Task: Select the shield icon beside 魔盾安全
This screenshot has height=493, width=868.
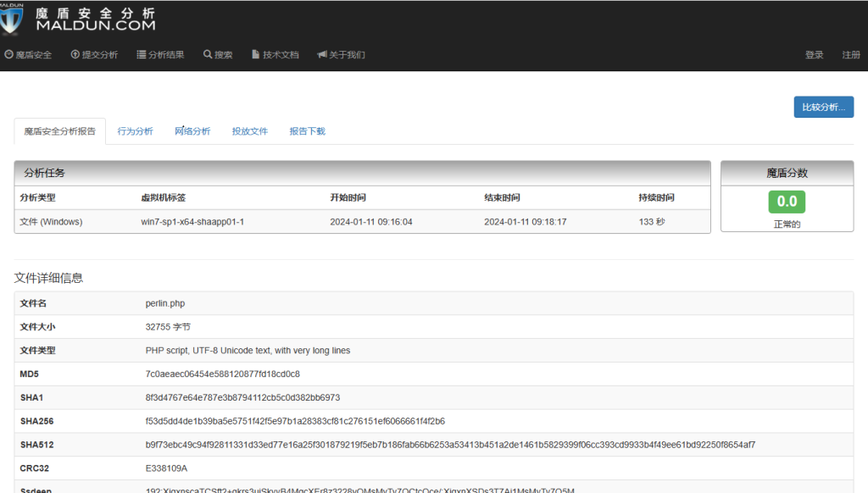Action: [x=8, y=53]
